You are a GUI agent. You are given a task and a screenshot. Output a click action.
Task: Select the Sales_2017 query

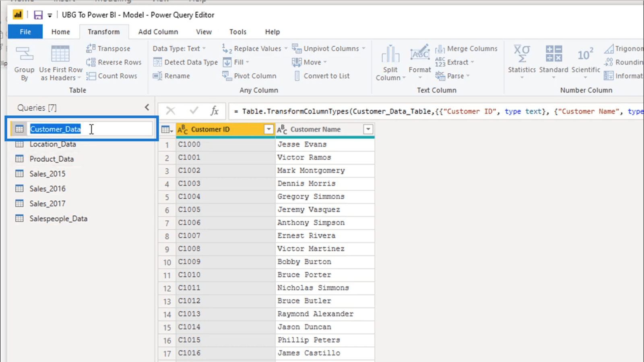tap(47, 204)
